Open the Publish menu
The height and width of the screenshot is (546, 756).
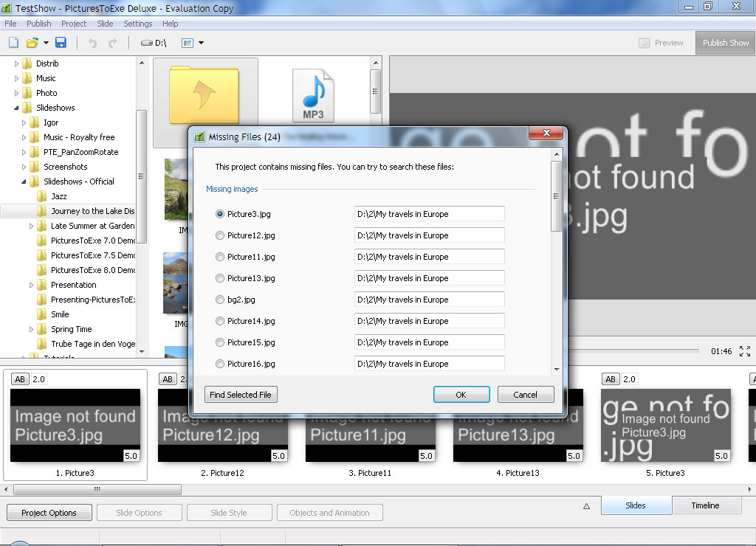click(38, 24)
